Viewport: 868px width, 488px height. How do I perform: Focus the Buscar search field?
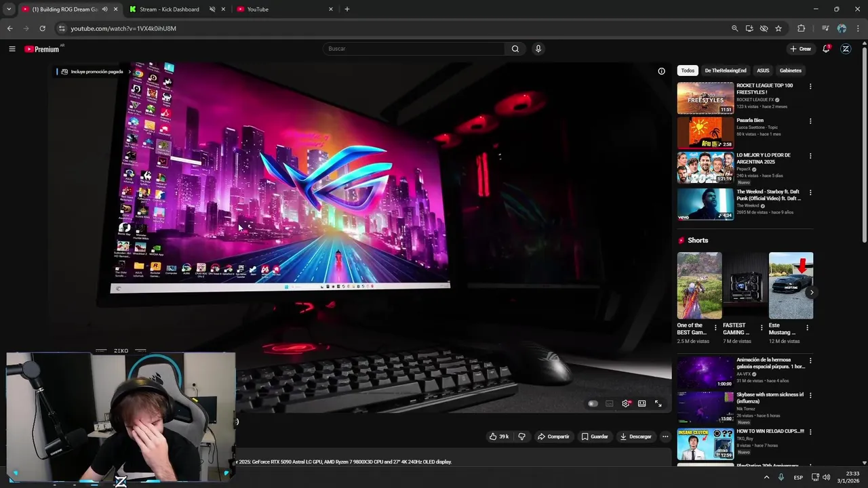tap(414, 49)
